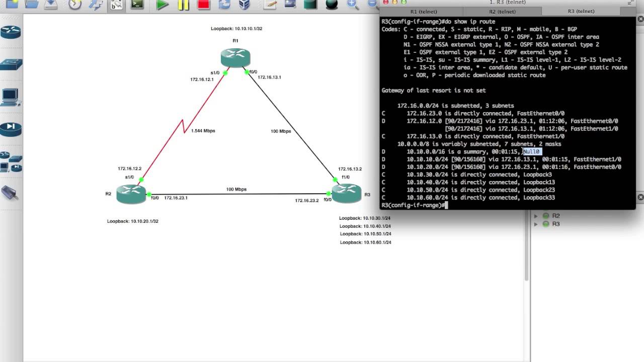
Task: Click the New project icon in toolbar
Action: click(x=11, y=4)
